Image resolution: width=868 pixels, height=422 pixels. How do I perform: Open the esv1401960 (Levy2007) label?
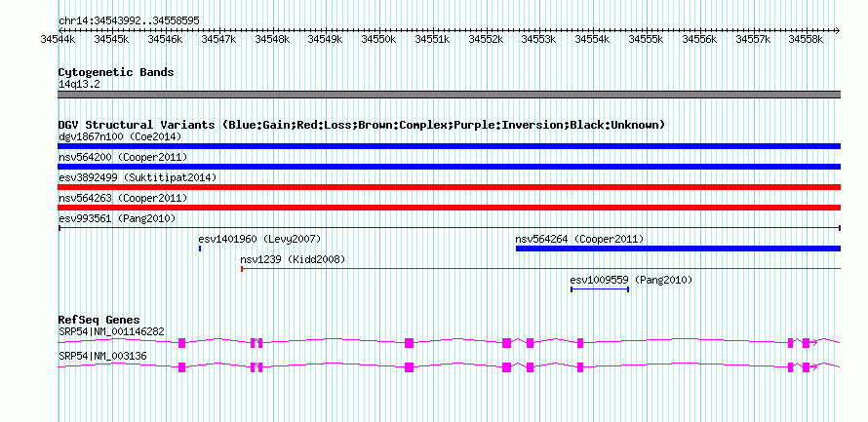[x=259, y=239]
